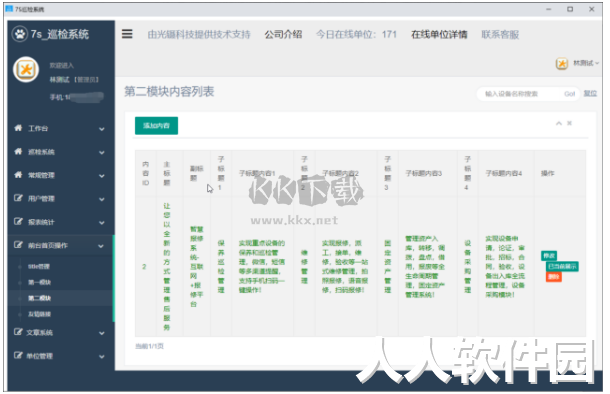Click the edit icon next to 用户管理
The height and width of the screenshot is (394, 610).
pos(18,198)
